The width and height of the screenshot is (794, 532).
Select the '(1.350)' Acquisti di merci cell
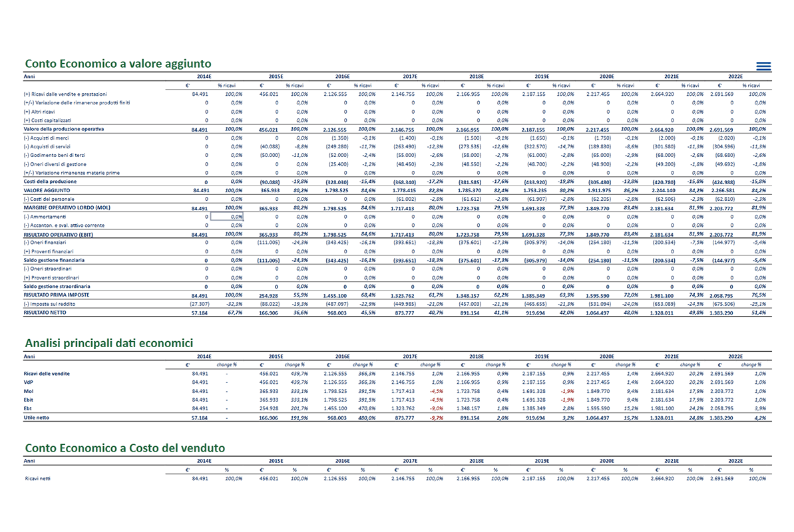point(340,138)
